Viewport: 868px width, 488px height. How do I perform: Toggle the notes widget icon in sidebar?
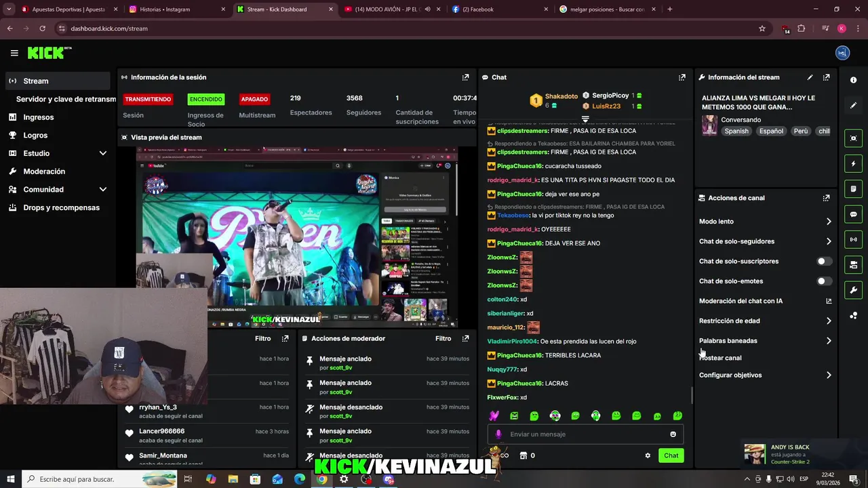[x=853, y=188]
